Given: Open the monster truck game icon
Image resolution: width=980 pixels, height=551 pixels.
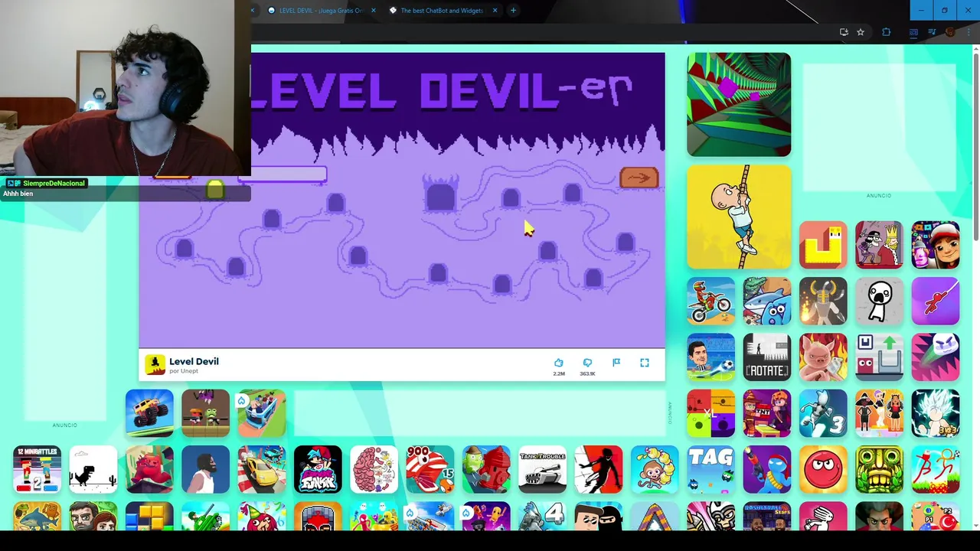Looking at the screenshot, I should [x=149, y=413].
